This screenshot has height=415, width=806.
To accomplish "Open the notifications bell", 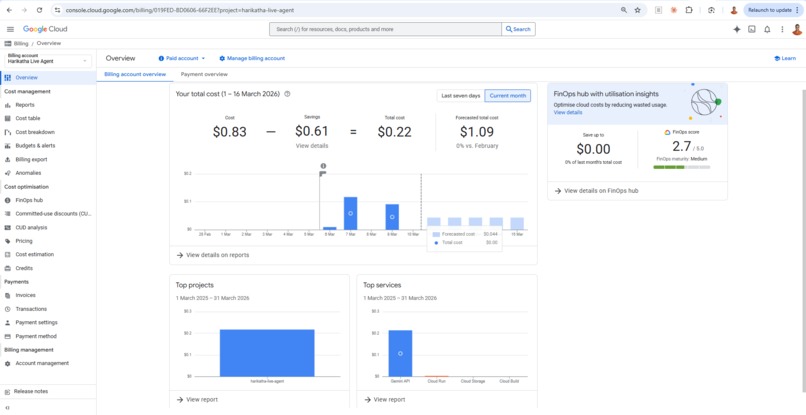I will tap(767, 29).
